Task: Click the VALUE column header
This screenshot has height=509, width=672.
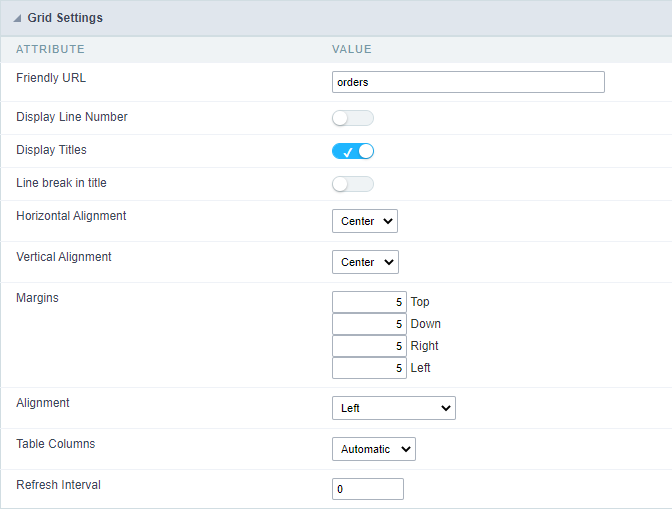Action: click(x=351, y=49)
